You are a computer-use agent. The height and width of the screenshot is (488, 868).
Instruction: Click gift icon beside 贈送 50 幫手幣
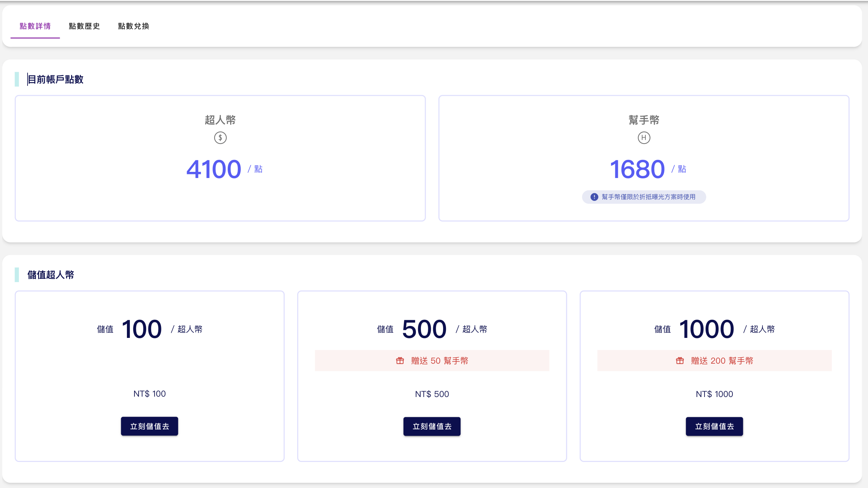pos(400,361)
